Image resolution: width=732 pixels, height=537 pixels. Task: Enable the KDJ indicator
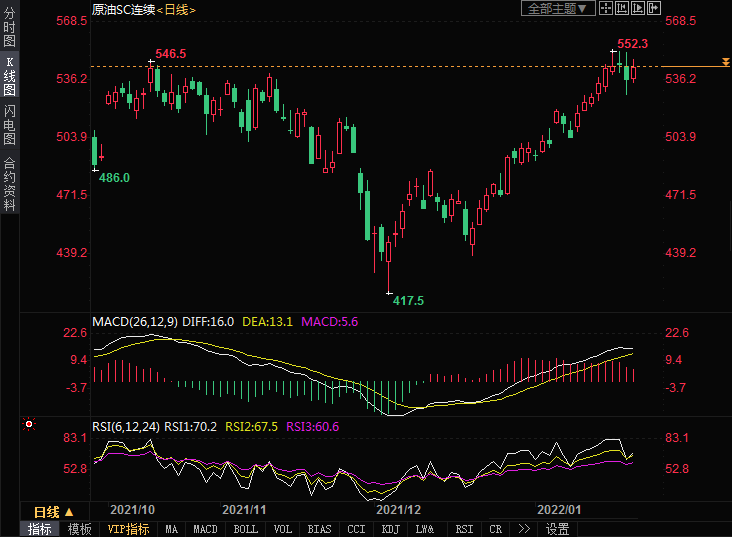(391, 529)
